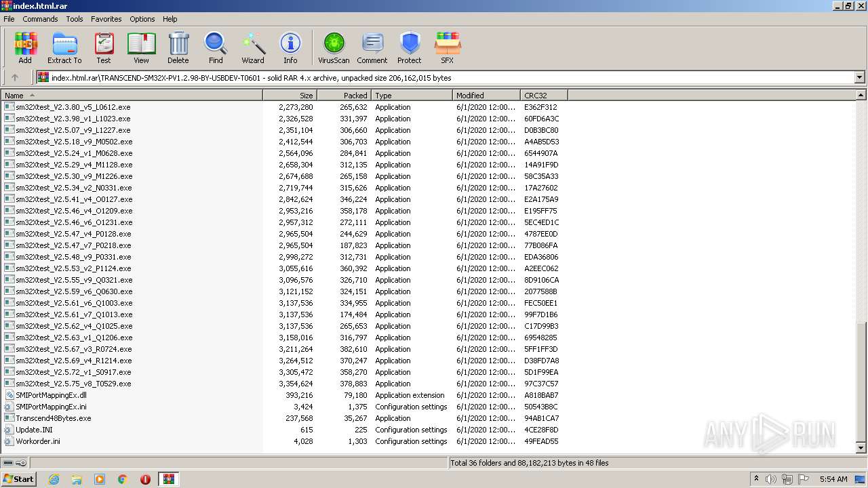Screen dimensions: 868x488
Task: Click the taskbar clock 5:54 AM
Action: [833, 479]
